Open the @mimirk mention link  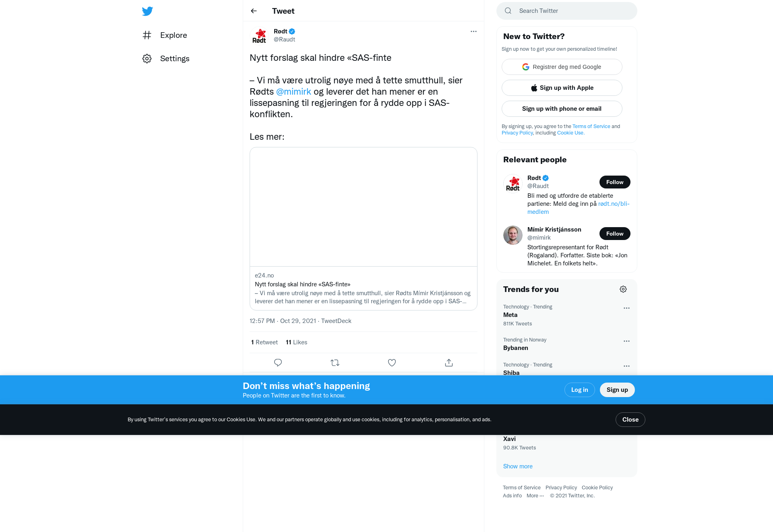point(293,91)
